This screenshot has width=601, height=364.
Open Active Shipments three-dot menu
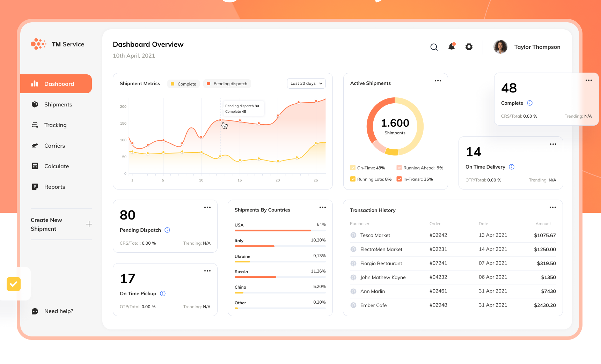(x=438, y=81)
